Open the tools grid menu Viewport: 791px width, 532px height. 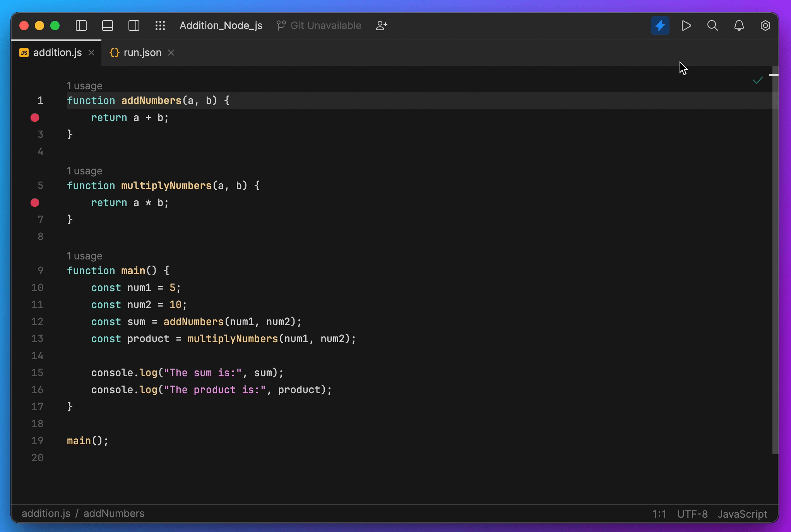point(160,26)
